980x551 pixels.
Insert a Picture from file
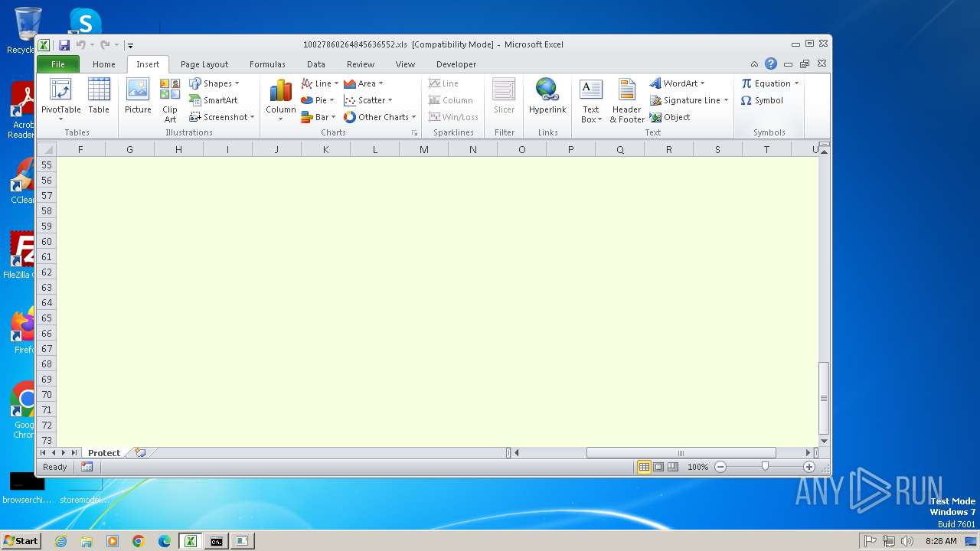138,96
